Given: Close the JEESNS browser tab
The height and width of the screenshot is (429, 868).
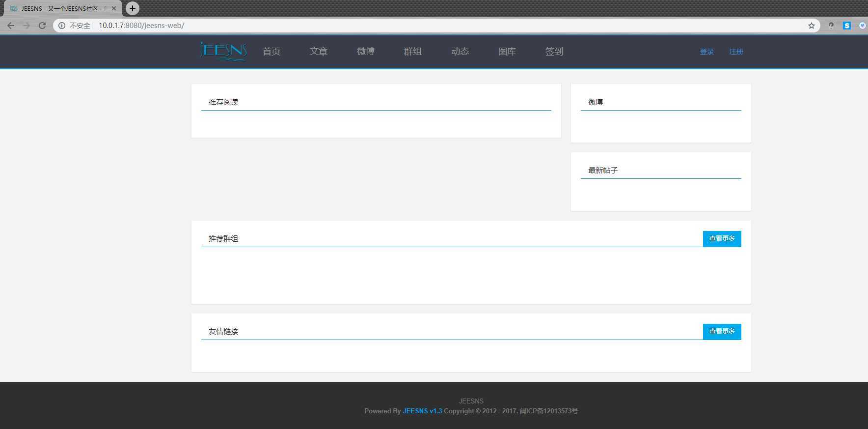Looking at the screenshot, I should (x=114, y=8).
